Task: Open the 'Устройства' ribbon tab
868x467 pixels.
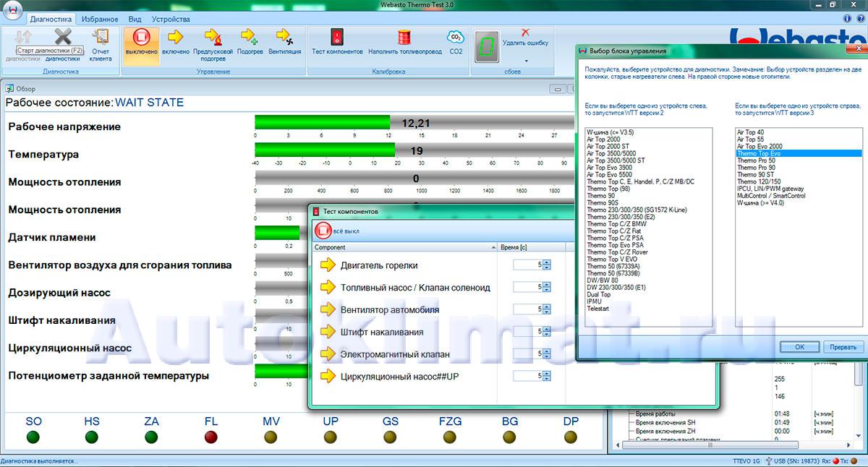Action: [x=172, y=19]
